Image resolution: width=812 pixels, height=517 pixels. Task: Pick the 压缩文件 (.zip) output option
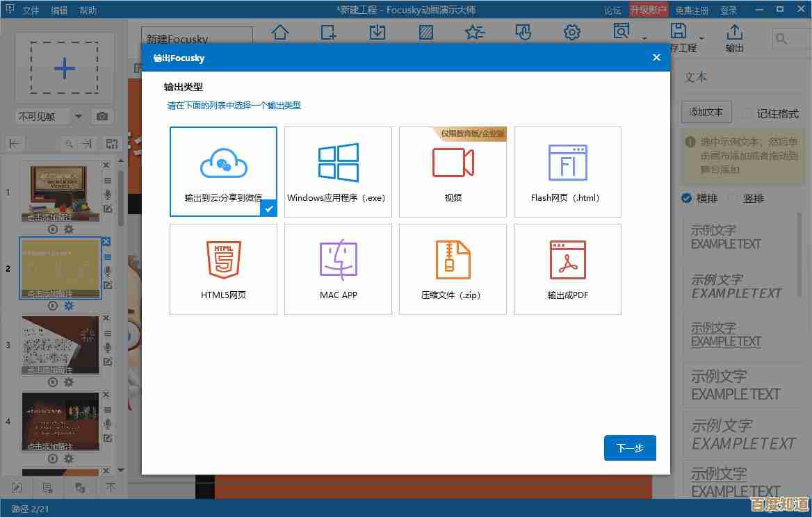pyautogui.click(x=453, y=268)
